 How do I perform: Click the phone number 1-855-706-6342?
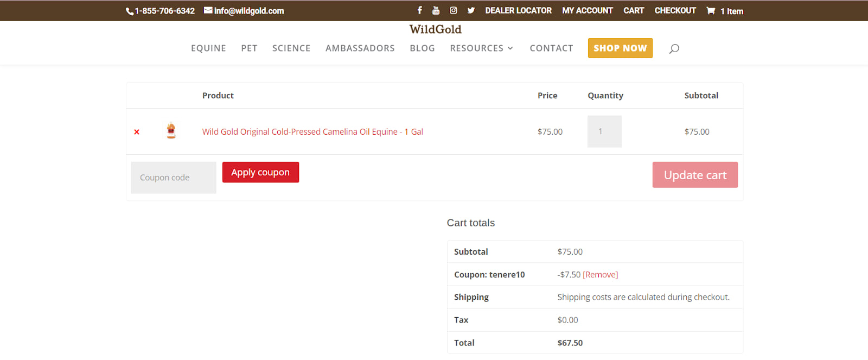tap(164, 11)
